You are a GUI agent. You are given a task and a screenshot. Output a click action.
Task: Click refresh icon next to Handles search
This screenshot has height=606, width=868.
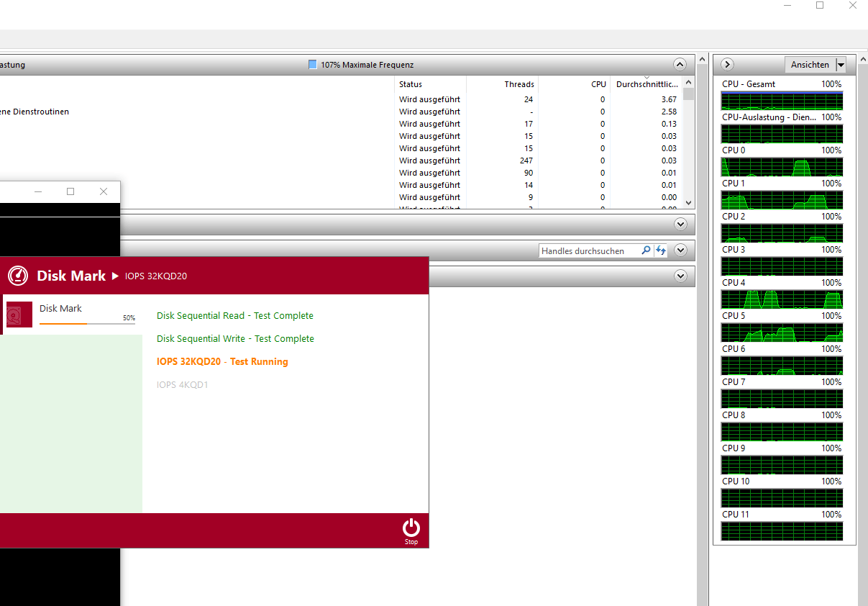[x=660, y=250]
